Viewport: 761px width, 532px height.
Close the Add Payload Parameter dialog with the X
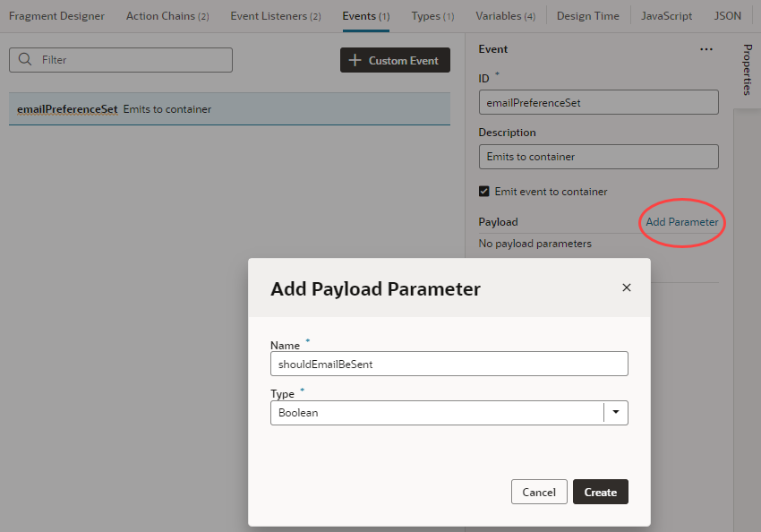[x=626, y=287]
